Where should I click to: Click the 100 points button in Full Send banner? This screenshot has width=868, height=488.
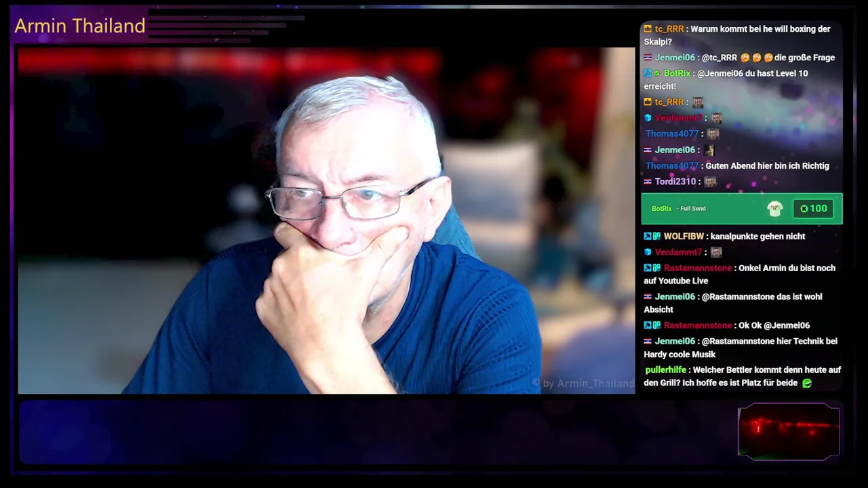[813, 209]
